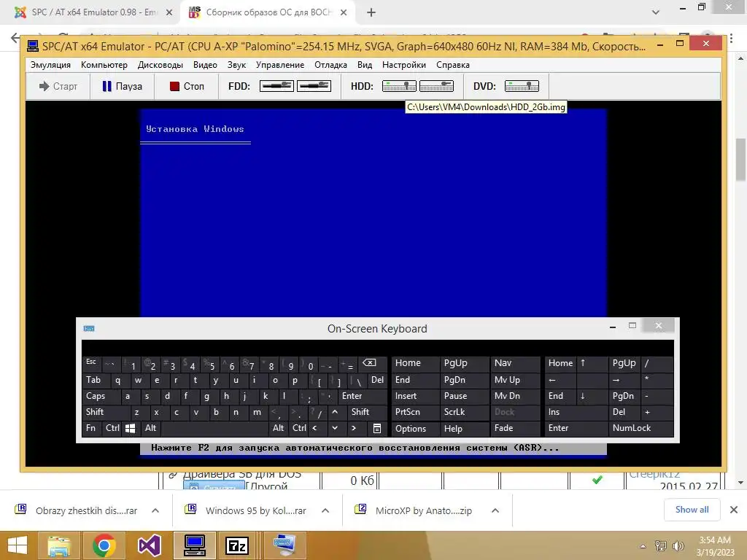This screenshot has width=747, height=560.
Task: Click the main Enter key on keyboard
Action: 362,396
